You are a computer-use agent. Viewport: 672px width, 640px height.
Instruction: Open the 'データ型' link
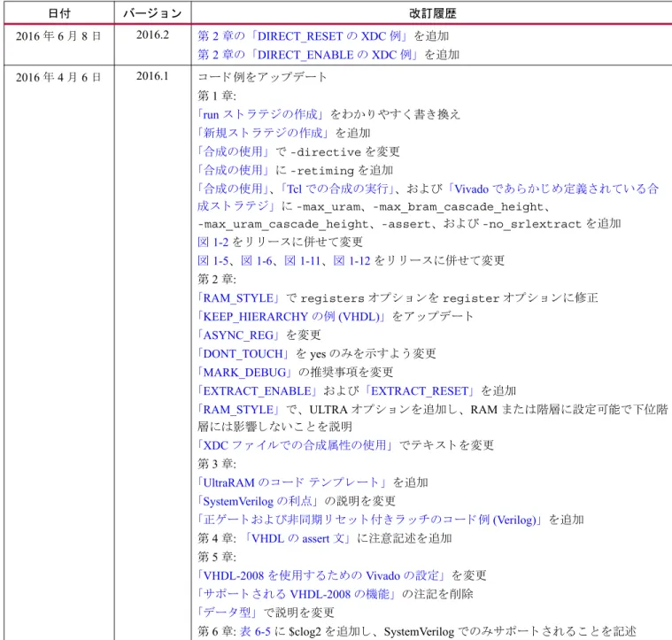coord(227,613)
